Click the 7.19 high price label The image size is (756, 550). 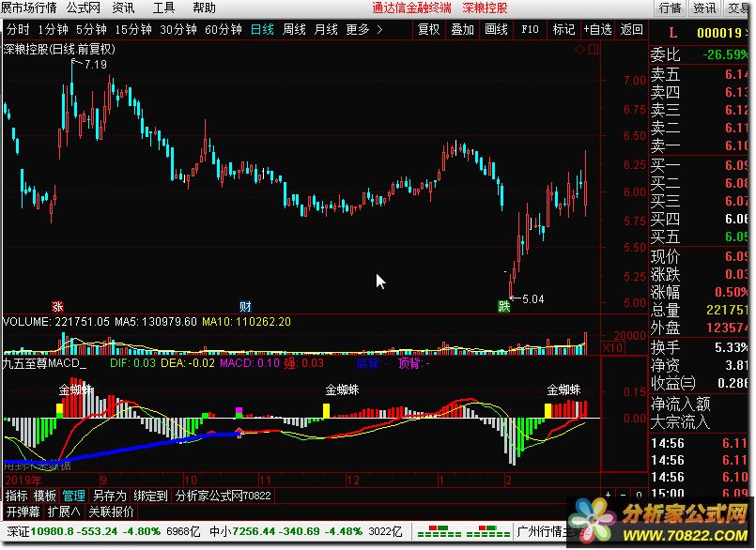[x=96, y=64]
